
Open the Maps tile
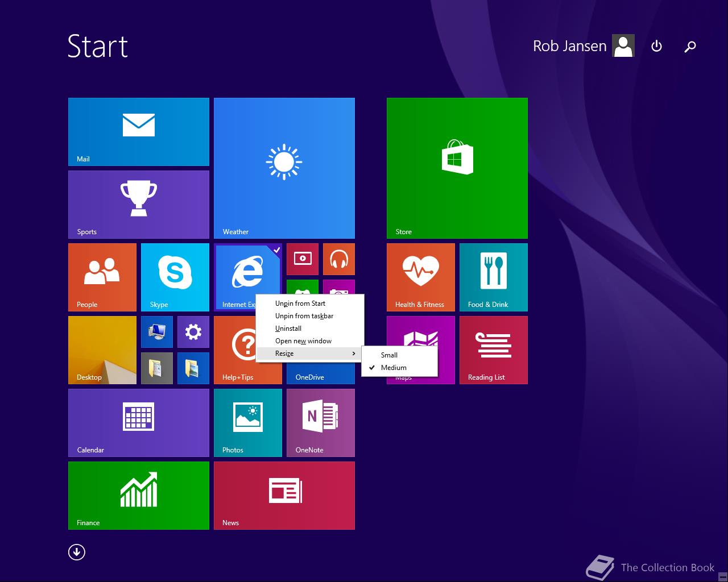tap(421, 331)
